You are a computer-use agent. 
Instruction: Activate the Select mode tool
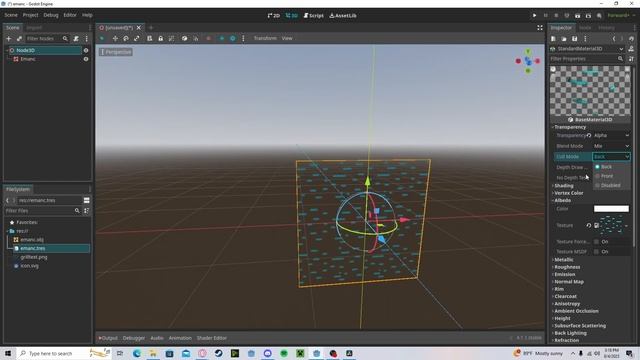tap(102, 38)
